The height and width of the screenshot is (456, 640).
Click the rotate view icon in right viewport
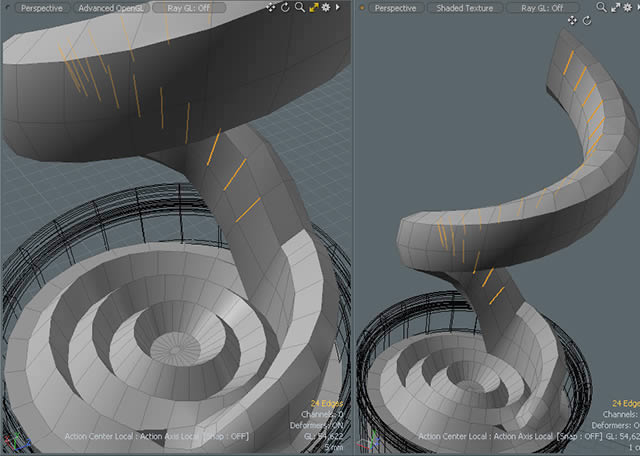[x=586, y=21]
